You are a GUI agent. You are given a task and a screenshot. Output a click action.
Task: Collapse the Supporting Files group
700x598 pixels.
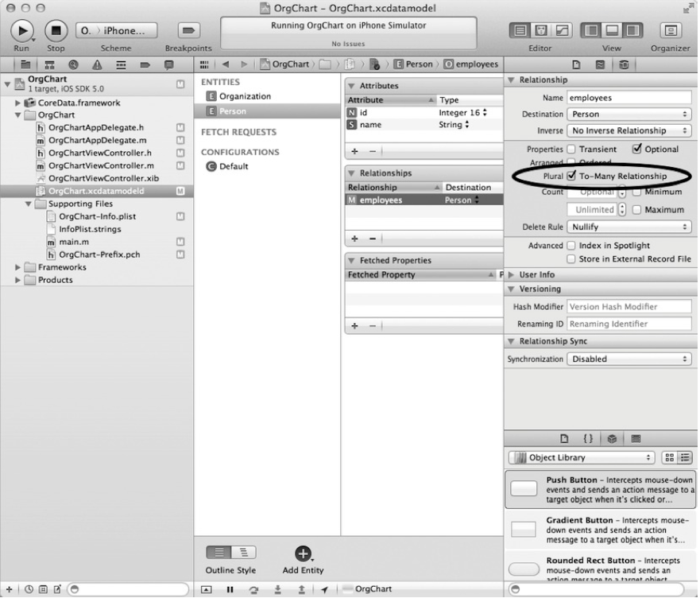click(28, 204)
